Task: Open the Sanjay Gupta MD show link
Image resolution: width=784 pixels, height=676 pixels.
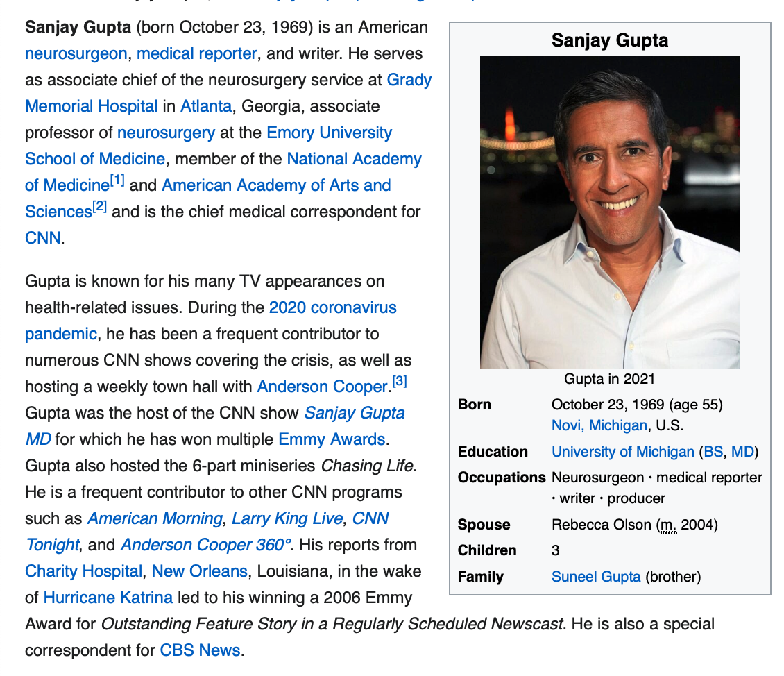Action: pyautogui.click(x=355, y=413)
